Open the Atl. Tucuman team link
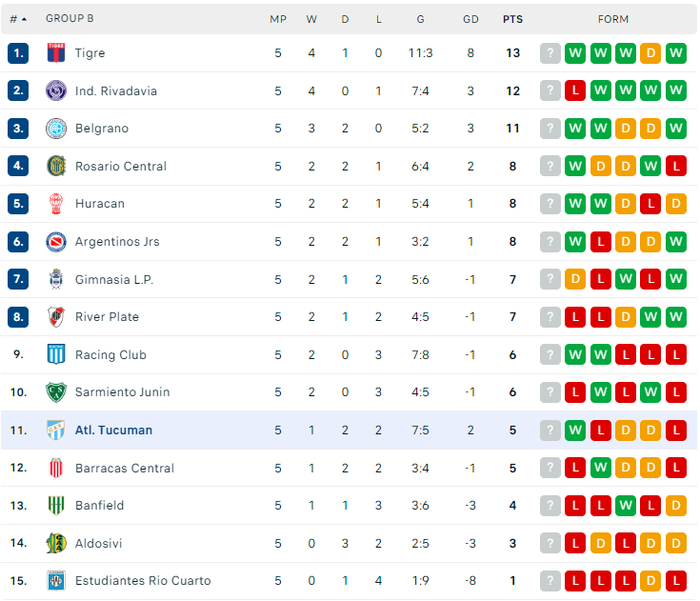Viewport: 700px width, 601px height. click(113, 431)
